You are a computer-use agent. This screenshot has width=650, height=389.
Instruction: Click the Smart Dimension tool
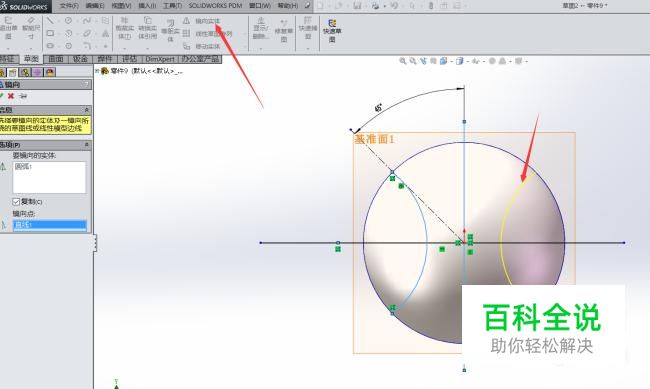click(x=31, y=28)
